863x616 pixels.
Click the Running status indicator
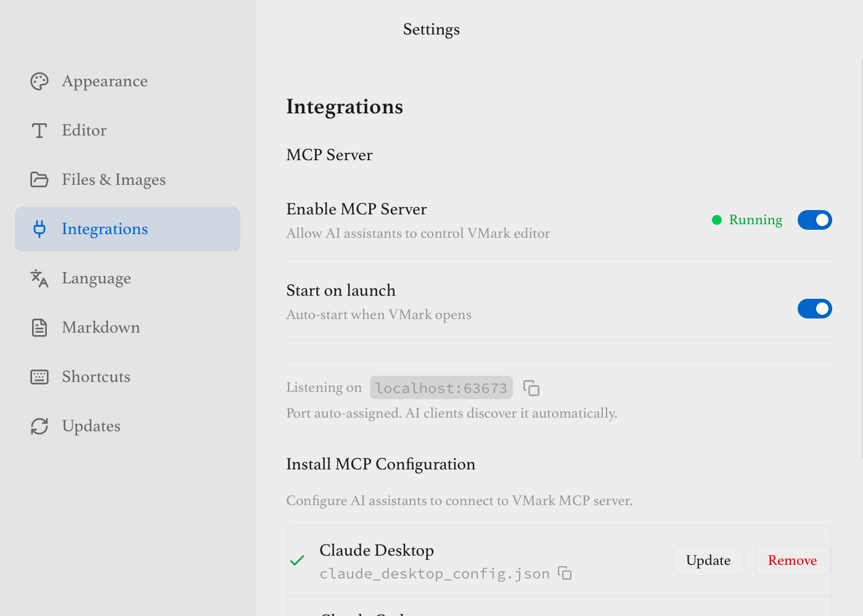click(746, 220)
